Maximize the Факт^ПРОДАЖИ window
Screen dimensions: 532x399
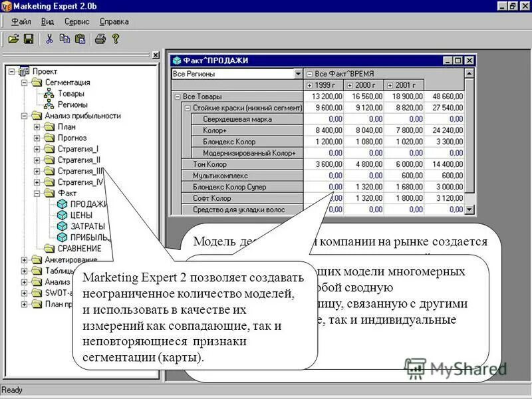(x=458, y=61)
